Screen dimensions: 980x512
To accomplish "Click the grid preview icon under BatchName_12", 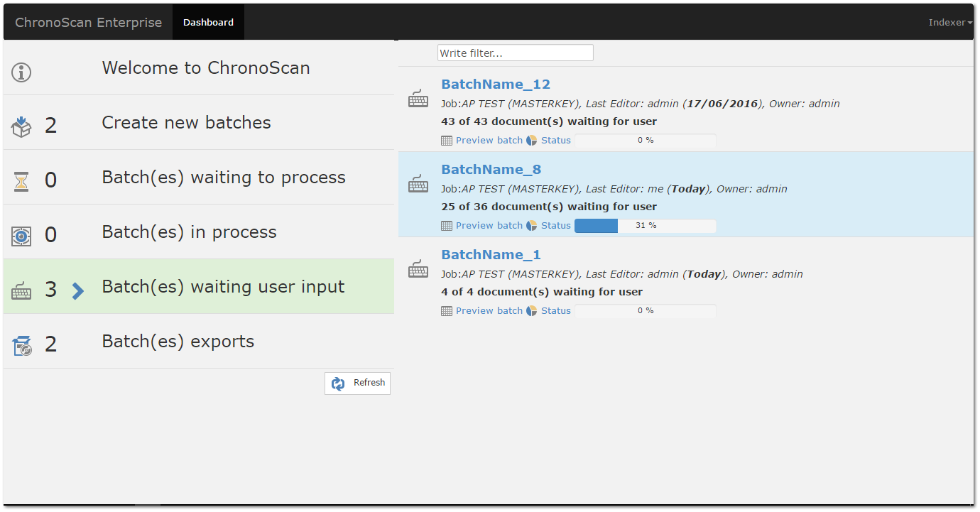I will 447,141.
